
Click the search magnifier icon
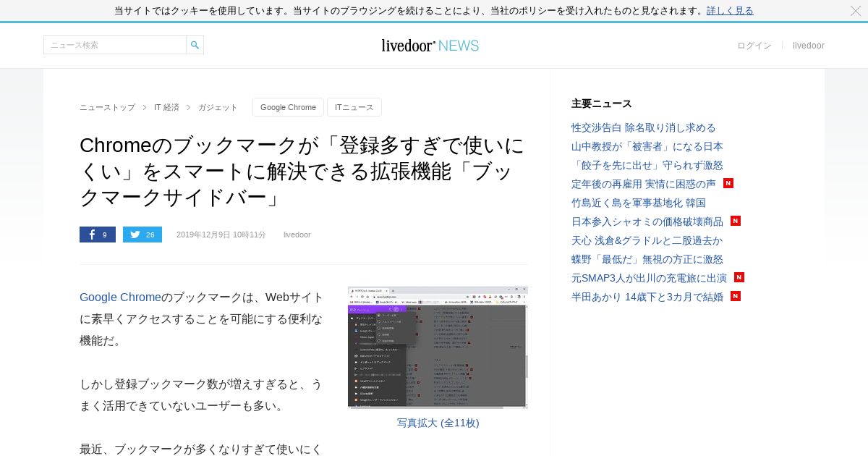coord(195,45)
